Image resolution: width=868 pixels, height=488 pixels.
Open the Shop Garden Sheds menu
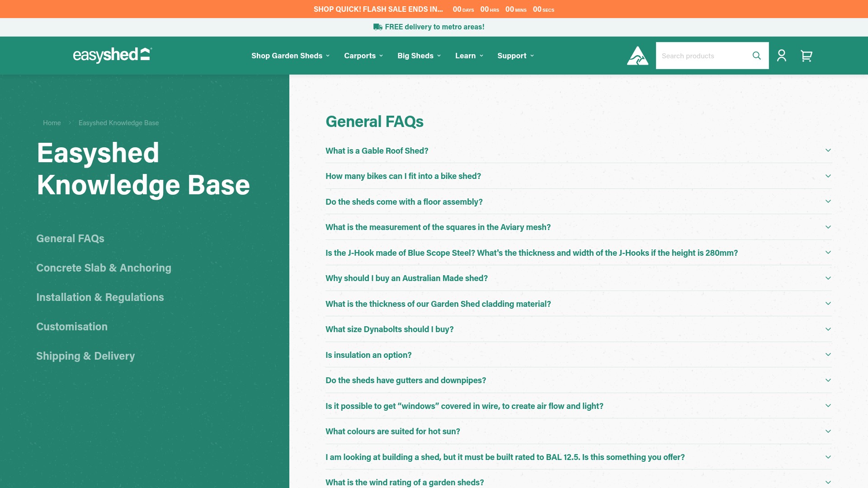pos(290,56)
